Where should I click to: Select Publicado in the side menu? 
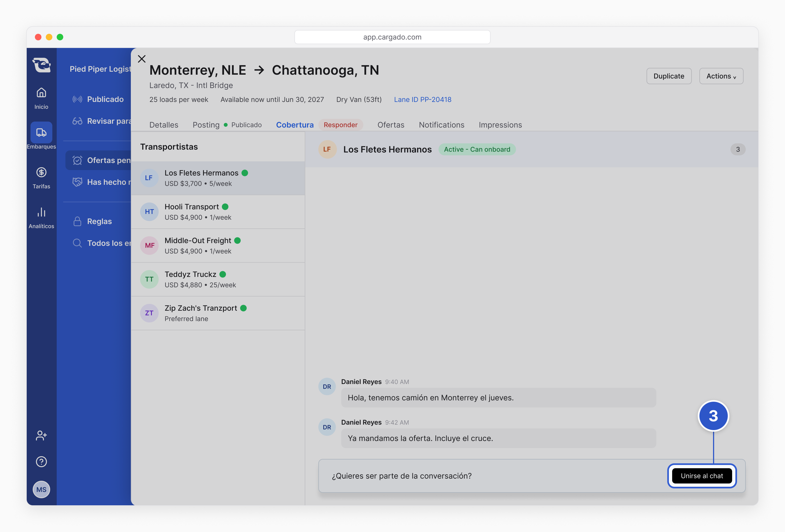[x=98, y=99]
